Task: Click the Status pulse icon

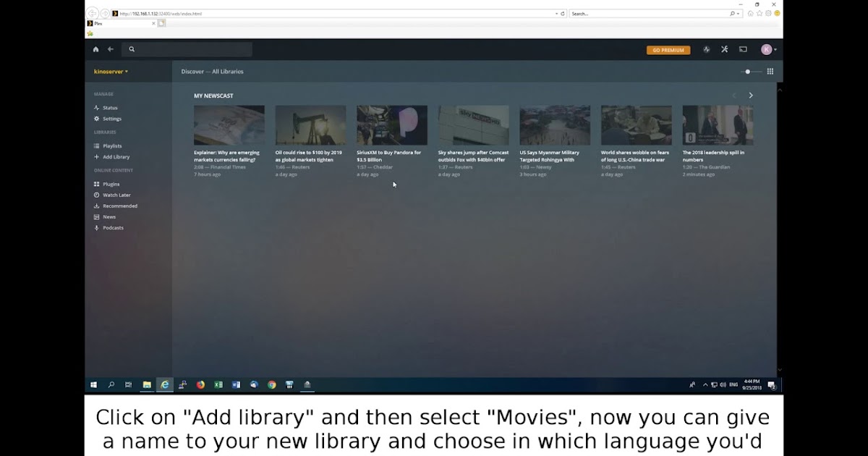Action: [x=96, y=108]
